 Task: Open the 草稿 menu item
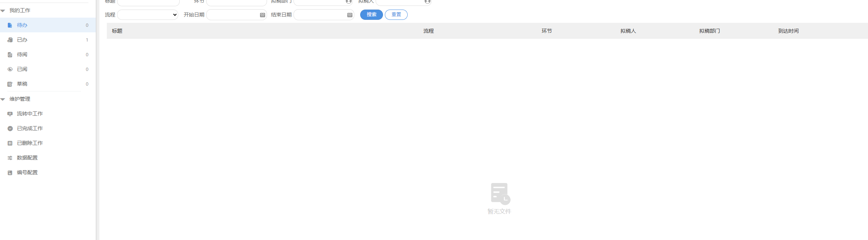[48, 84]
